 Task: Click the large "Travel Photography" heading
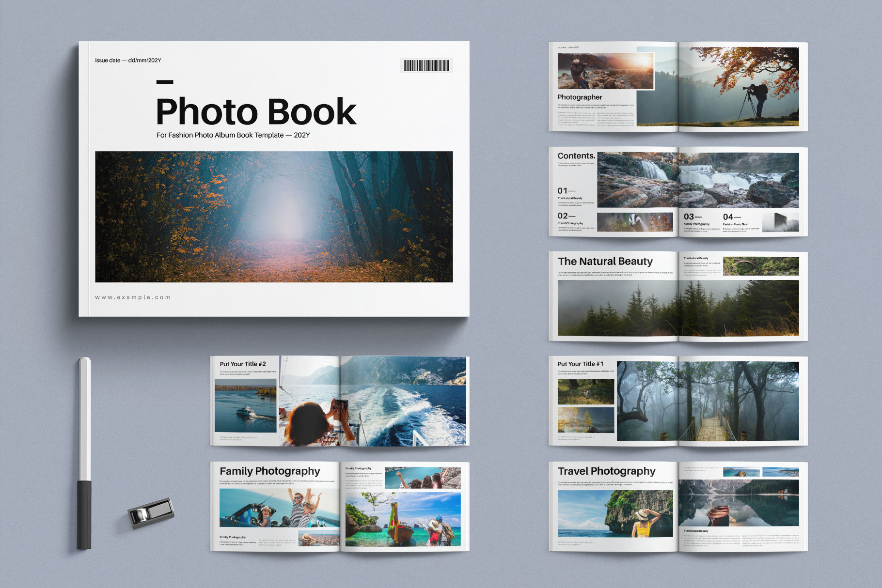point(606,471)
